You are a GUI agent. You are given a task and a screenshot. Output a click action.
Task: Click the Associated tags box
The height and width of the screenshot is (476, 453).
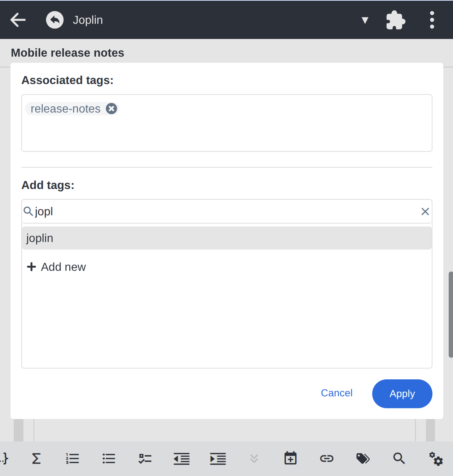[x=227, y=123]
